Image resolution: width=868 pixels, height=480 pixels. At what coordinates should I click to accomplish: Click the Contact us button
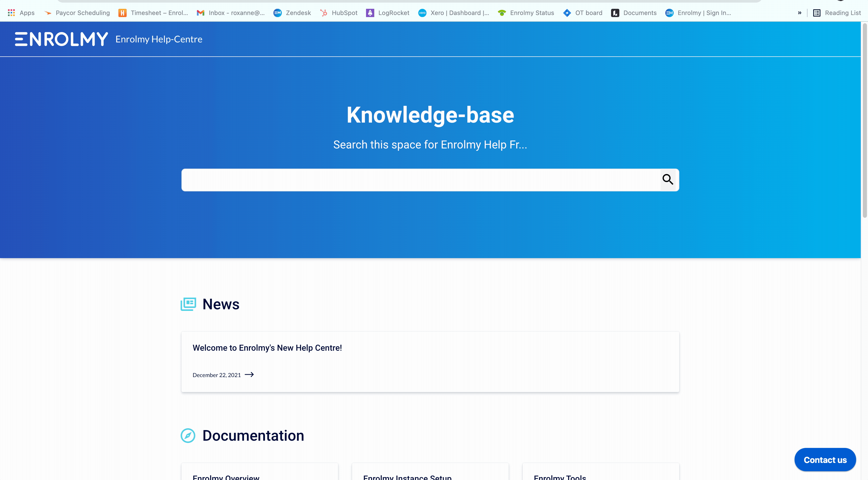point(825,460)
